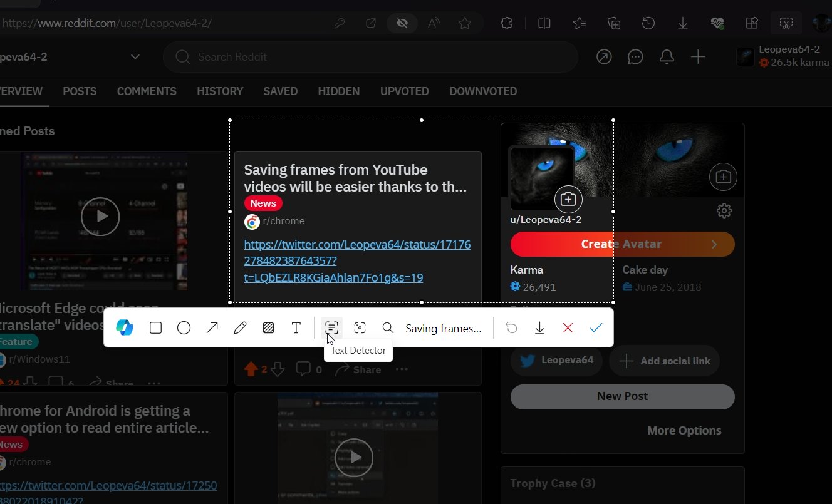The height and width of the screenshot is (504, 832).
Task: Click the open-in-app icon in address bar
Action: pos(371,23)
